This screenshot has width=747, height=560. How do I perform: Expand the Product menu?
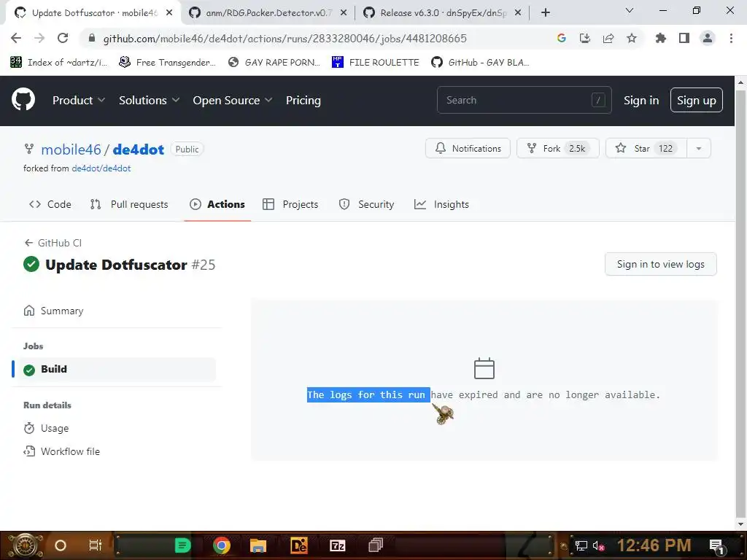[79, 100]
